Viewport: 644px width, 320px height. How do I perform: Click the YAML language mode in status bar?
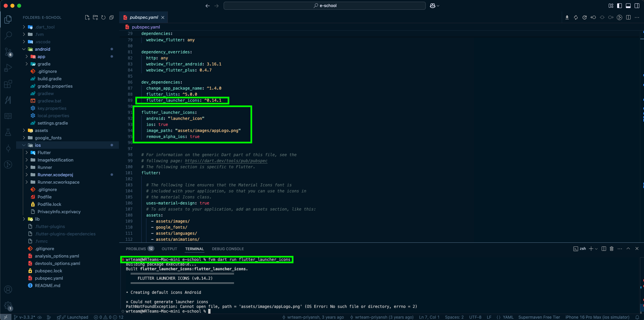[508, 317]
